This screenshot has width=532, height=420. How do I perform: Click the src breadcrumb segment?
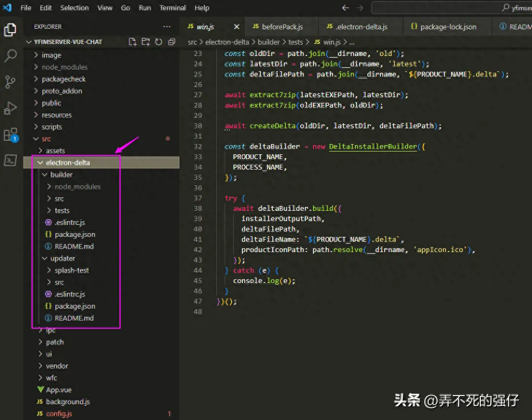(192, 42)
